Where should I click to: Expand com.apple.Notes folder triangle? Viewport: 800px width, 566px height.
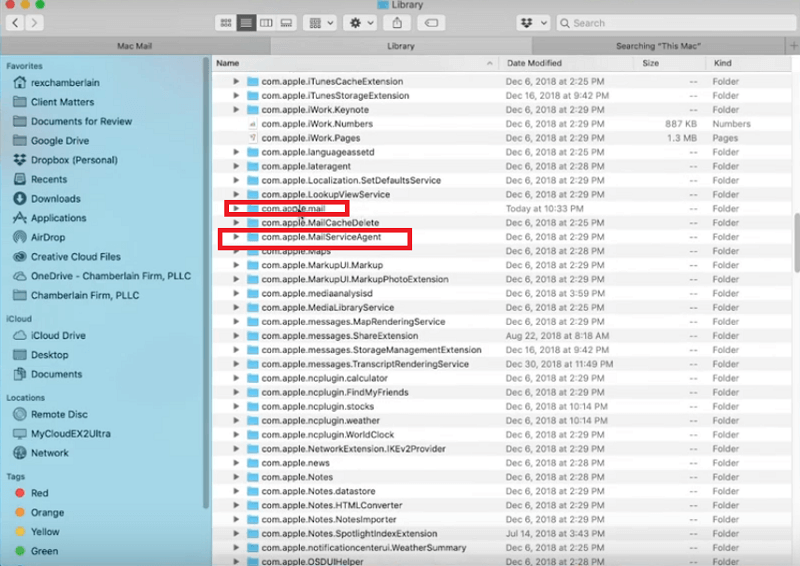[236, 477]
